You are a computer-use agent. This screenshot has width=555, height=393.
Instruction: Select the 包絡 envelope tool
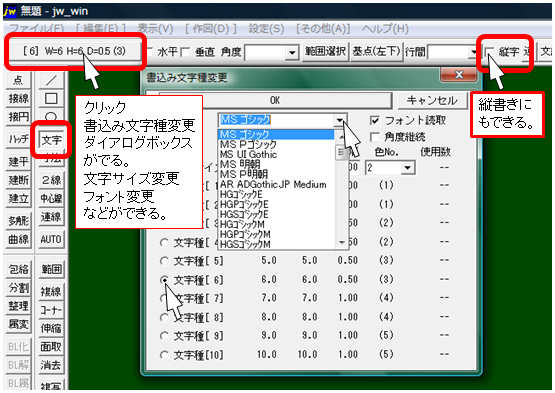(x=18, y=269)
